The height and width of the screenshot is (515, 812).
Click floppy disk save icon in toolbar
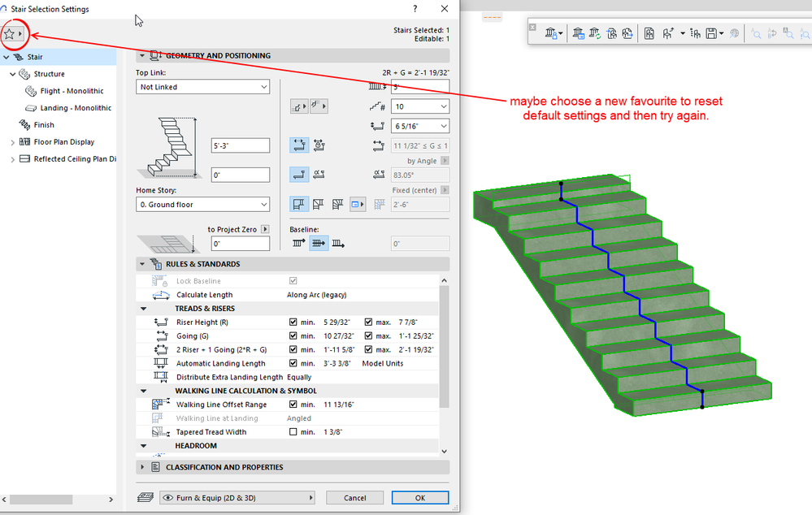711,33
